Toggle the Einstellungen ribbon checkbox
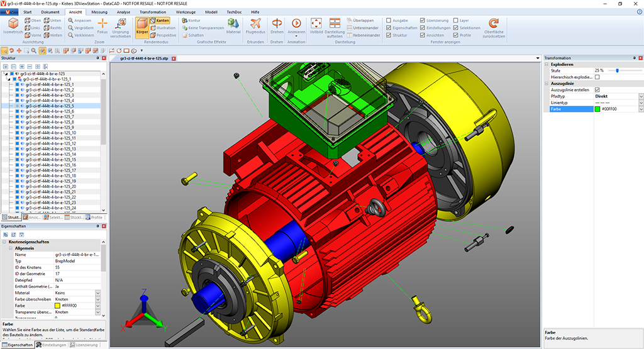644x349 pixels. pyautogui.click(x=422, y=28)
